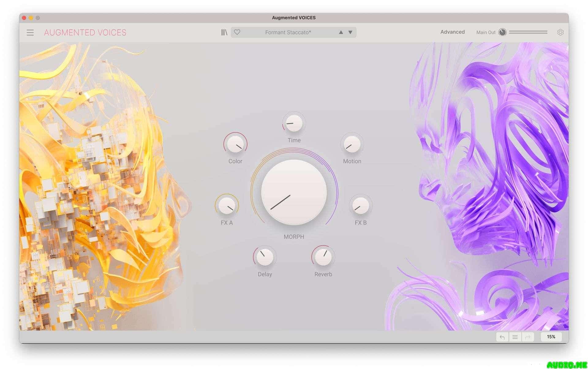Click the AUGMENTED VOICES logo text
The width and height of the screenshot is (588, 369).
coord(85,32)
